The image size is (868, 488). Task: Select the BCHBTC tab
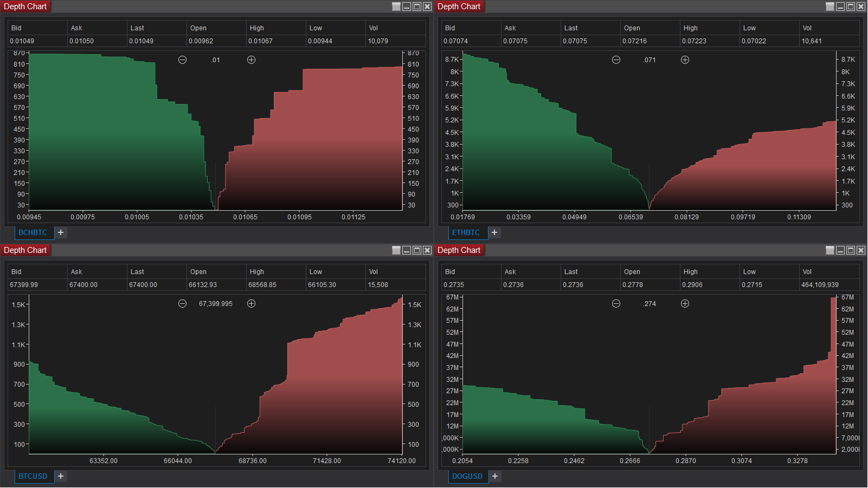33,232
